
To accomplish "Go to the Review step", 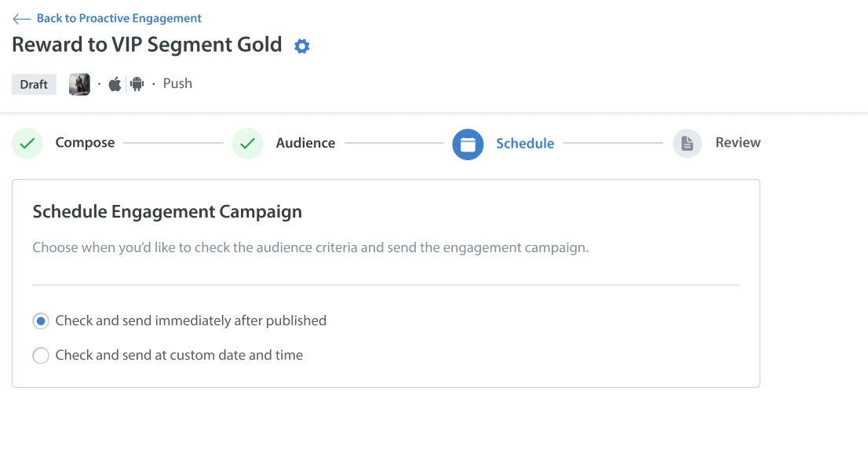I will 738,143.
